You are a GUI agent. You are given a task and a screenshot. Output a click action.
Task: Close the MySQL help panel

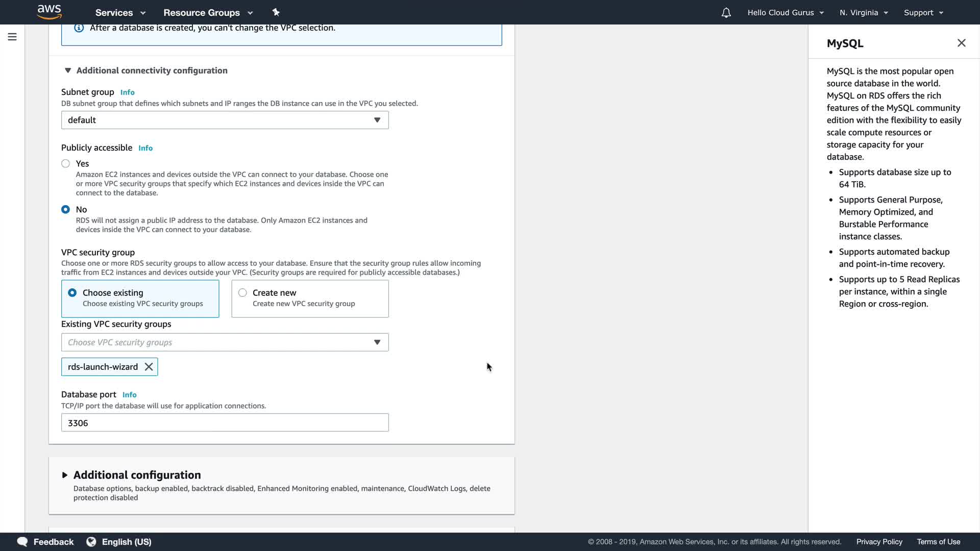point(961,43)
